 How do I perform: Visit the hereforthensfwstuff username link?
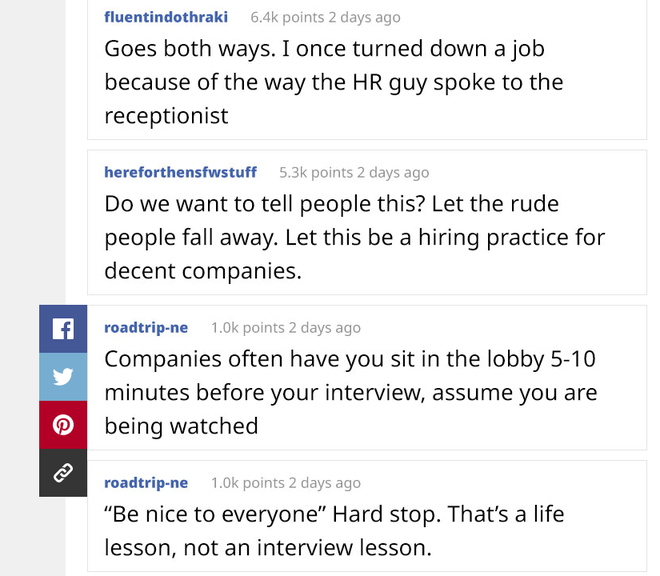181,172
